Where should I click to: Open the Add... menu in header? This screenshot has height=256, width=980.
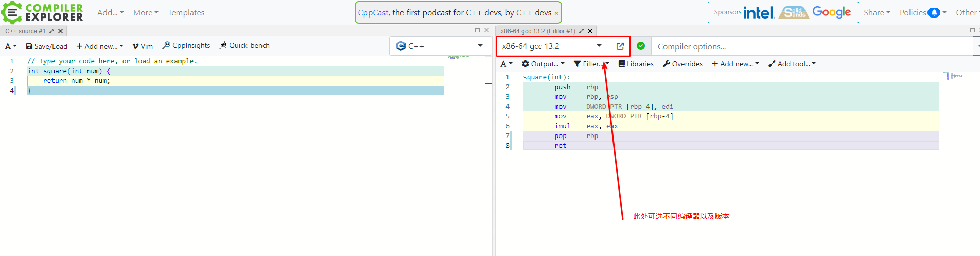click(x=110, y=12)
